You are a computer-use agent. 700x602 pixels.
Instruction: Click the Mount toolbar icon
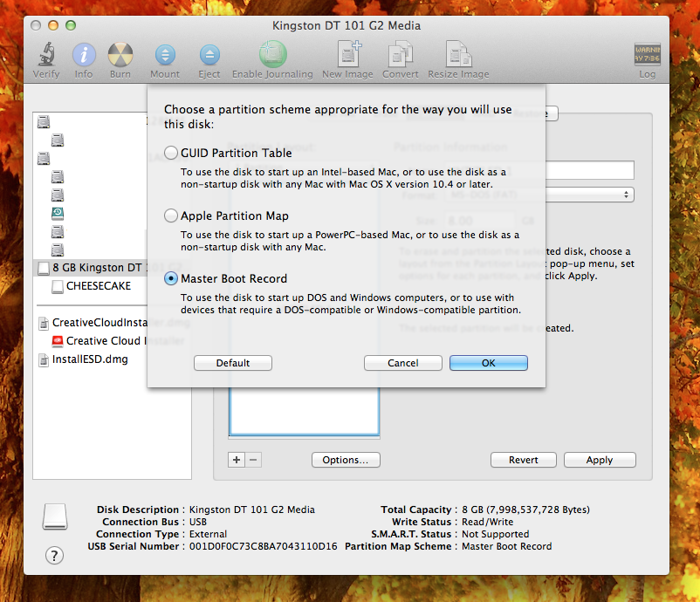[165, 55]
